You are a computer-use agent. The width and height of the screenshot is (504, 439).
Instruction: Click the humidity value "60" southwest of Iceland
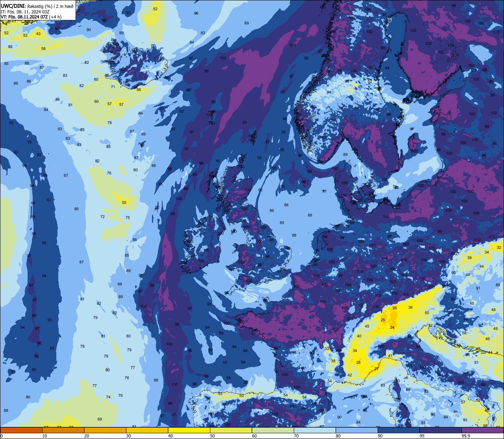[96, 102]
